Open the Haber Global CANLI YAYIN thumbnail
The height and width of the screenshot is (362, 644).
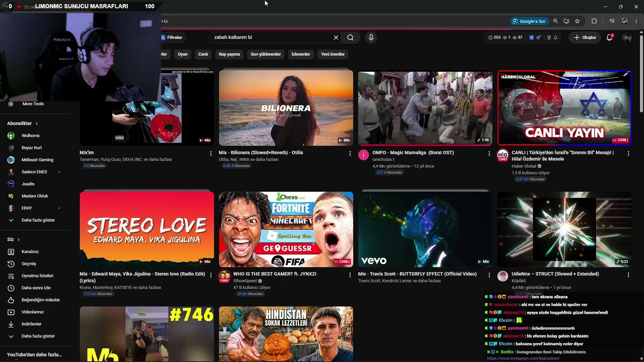564,108
